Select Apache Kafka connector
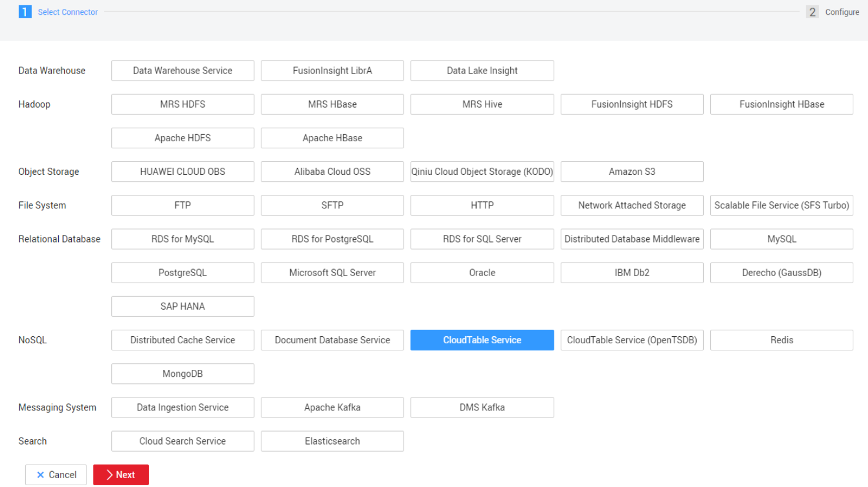The image size is (868, 487). 332,408
